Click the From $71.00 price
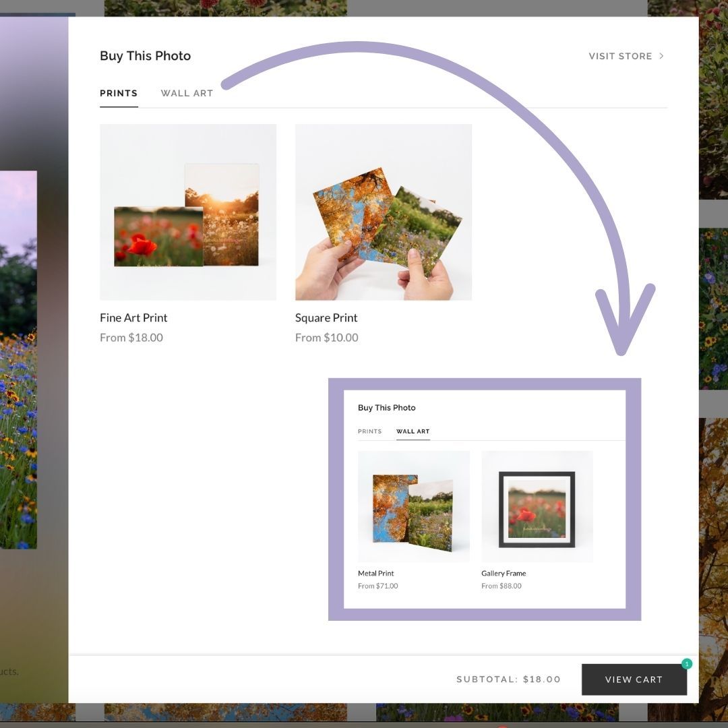The height and width of the screenshot is (728, 728). 378,586
